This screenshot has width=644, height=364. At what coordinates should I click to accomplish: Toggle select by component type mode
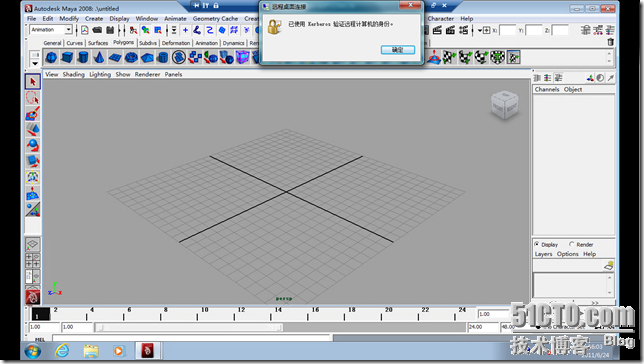(158, 30)
